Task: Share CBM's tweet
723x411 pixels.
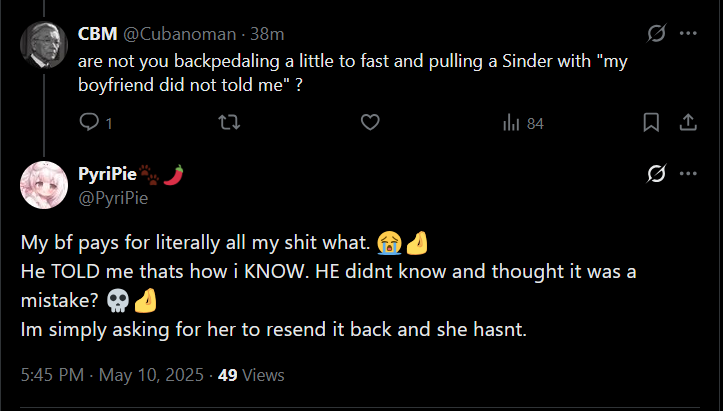Action: 688,123
